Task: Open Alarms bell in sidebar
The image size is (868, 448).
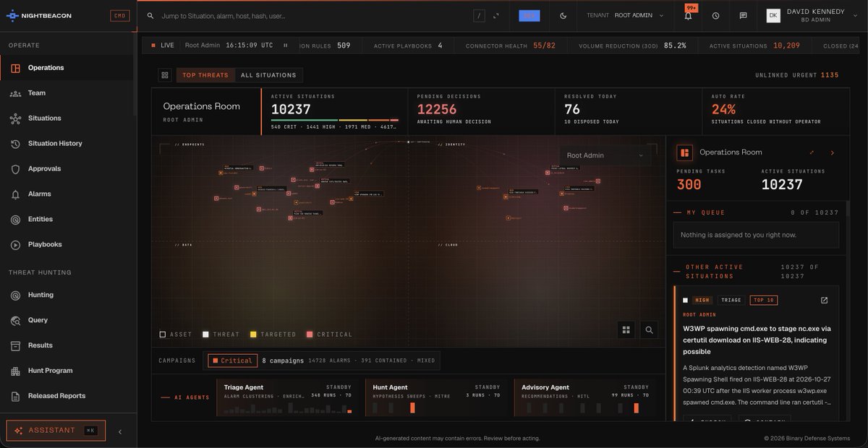Action: pos(15,194)
